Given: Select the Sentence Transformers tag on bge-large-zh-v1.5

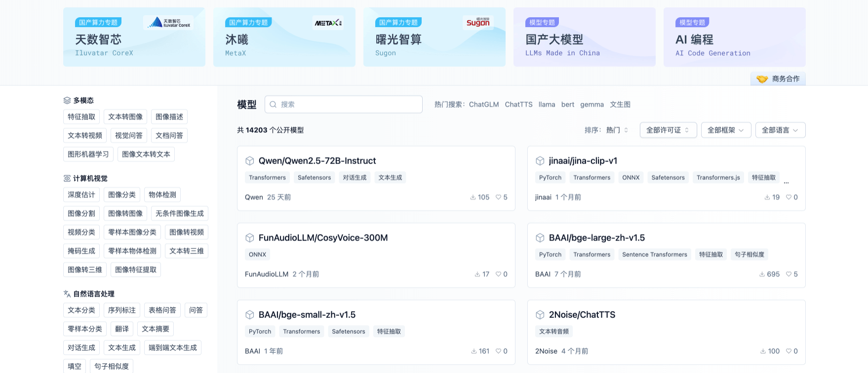Looking at the screenshot, I should tap(655, 254).
